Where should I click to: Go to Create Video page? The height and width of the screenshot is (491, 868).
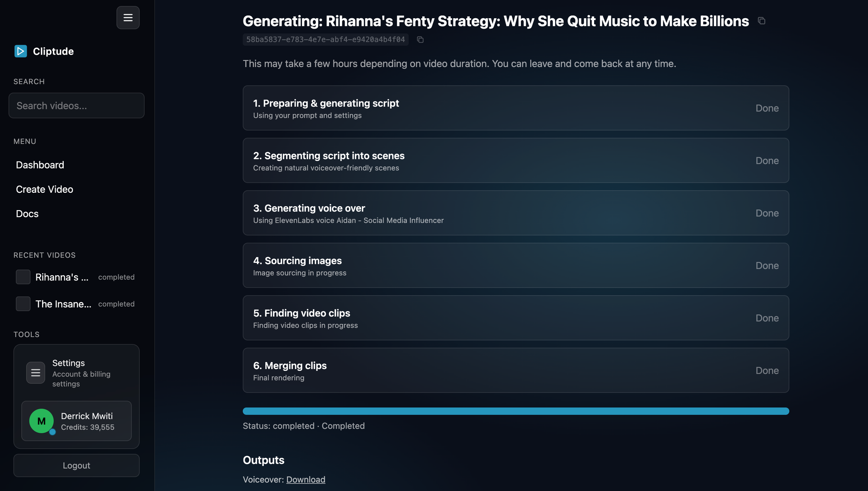point(45,189)
